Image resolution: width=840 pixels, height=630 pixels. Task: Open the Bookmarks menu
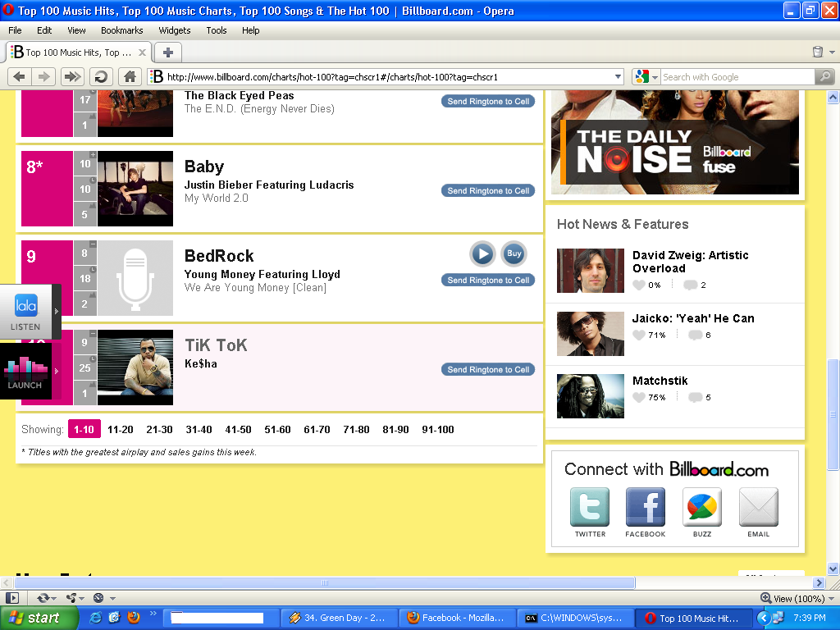tap(122, 30)
